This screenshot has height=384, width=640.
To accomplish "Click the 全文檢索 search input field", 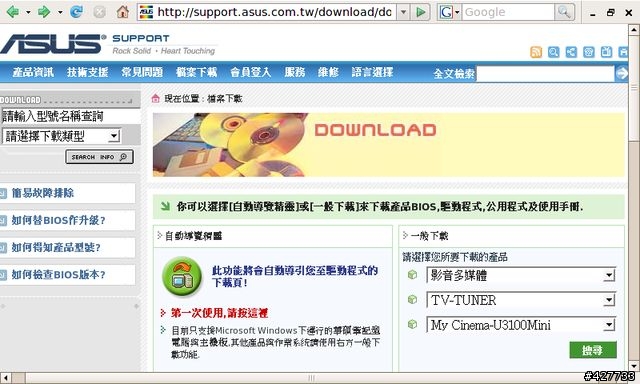I will point(545,74).
